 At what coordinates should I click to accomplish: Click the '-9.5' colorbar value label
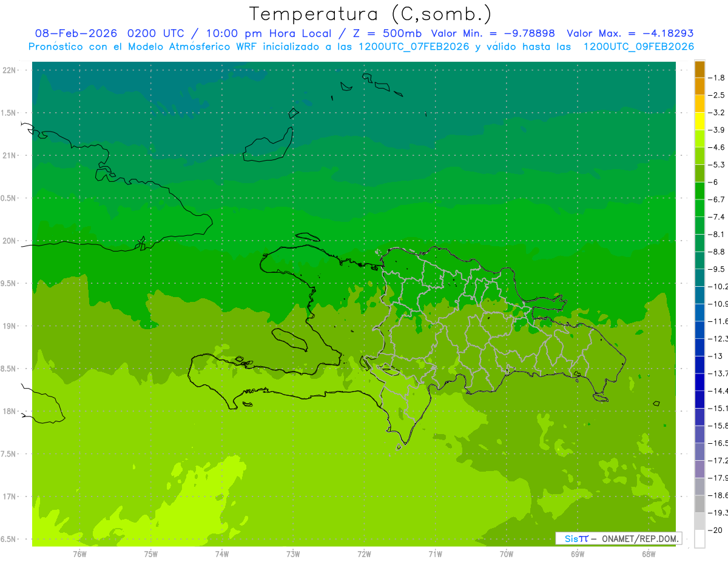point(718,269)
